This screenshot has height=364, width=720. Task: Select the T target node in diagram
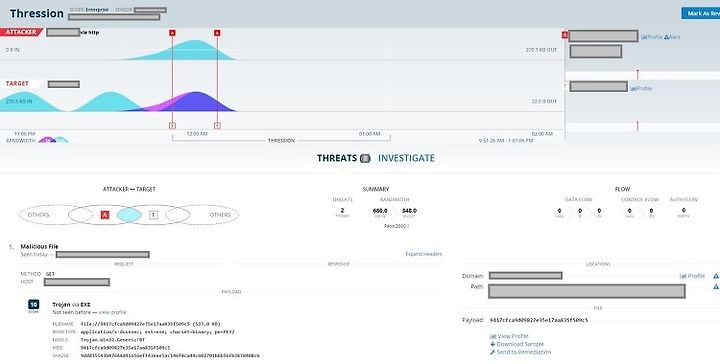coord(153,214)
